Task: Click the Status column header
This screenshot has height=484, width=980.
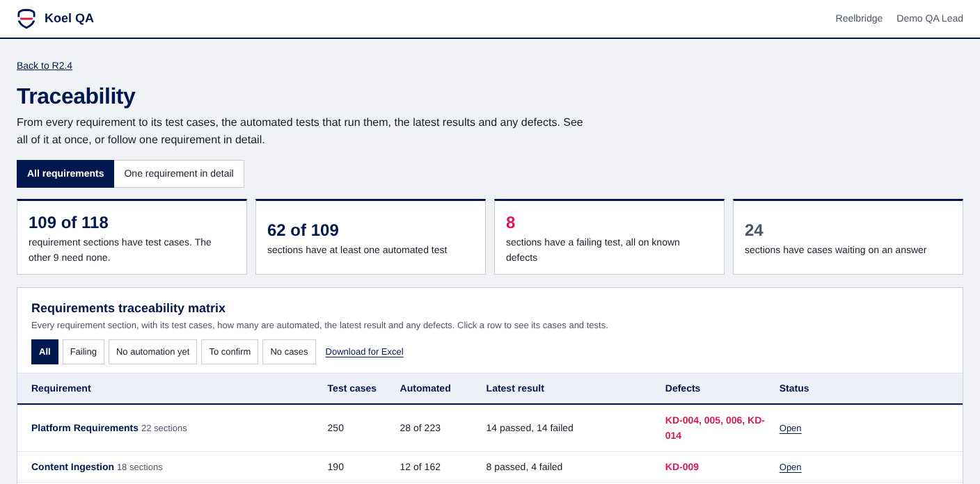Action: 794,389
